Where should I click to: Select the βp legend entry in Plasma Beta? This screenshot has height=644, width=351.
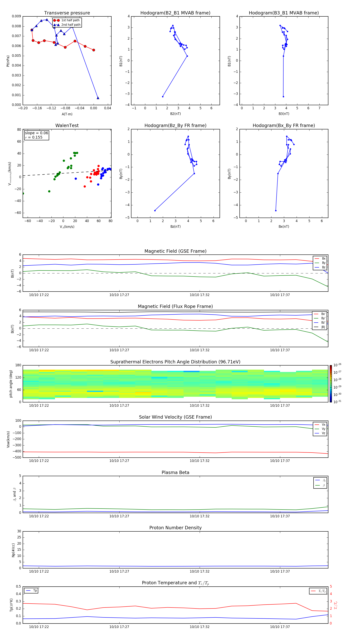320,480
